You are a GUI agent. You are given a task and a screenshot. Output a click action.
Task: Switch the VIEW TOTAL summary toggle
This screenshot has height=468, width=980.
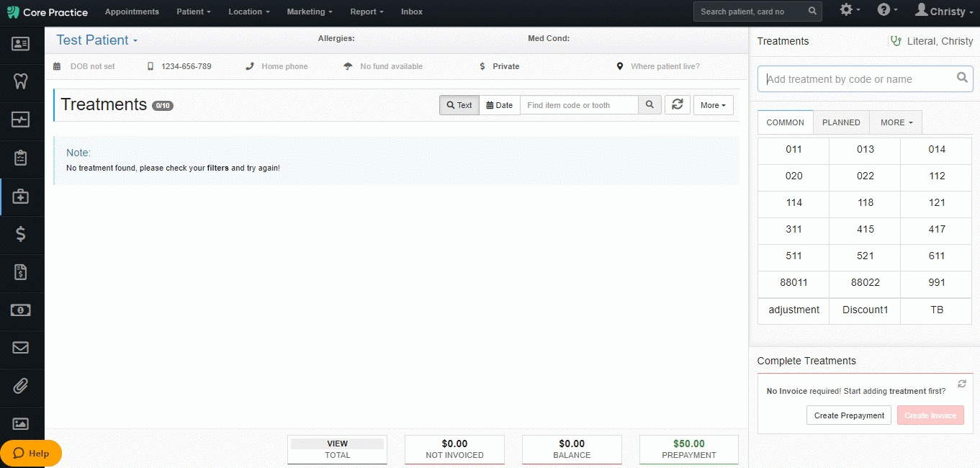pos(337,449)
